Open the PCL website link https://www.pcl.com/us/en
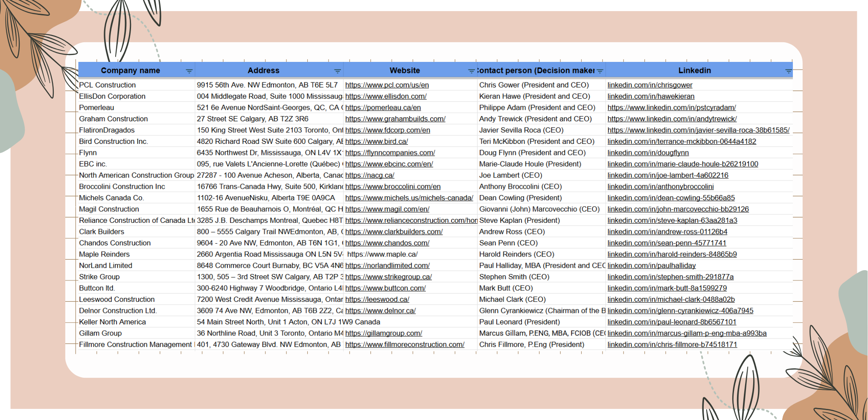868x420 pixels. [387, 85]
